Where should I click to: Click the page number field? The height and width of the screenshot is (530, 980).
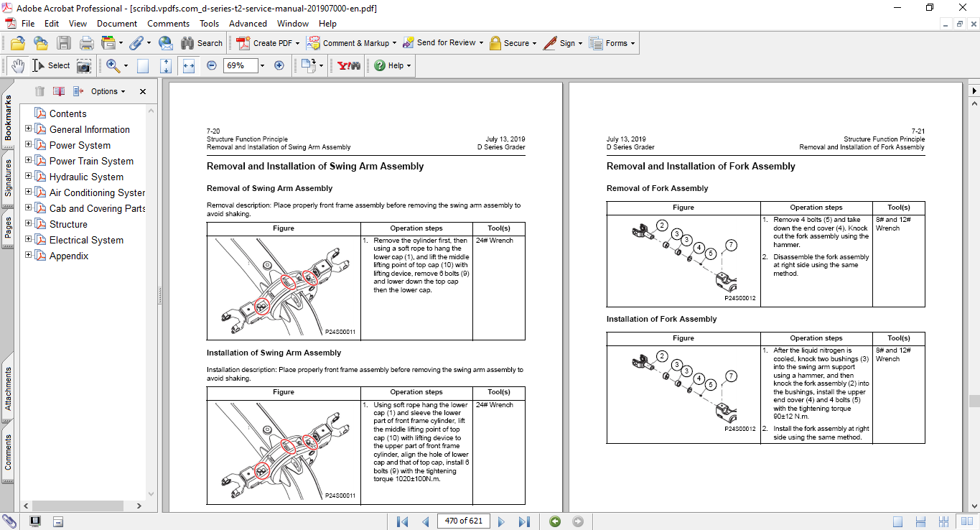[x=463, y=521]
